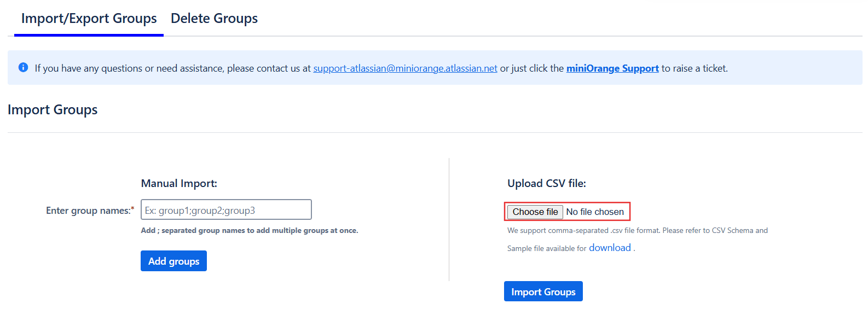
Task: Click the comma-separated .csv format note
Action: 637,230
